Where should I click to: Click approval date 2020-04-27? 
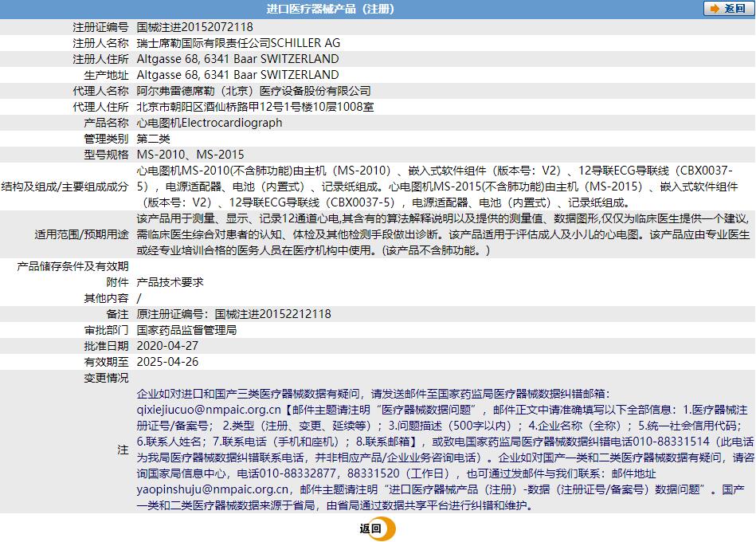pyautogui.click(x=167, y=346)
